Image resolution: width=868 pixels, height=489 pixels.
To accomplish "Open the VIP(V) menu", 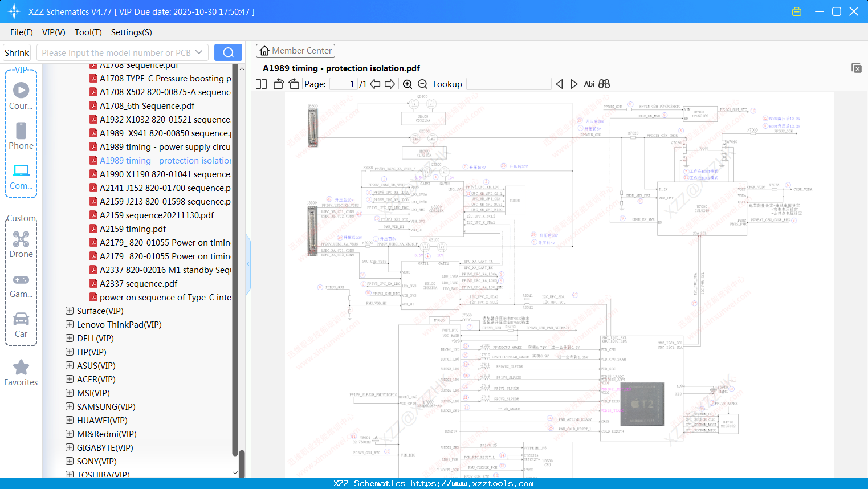I will (54, 32).
